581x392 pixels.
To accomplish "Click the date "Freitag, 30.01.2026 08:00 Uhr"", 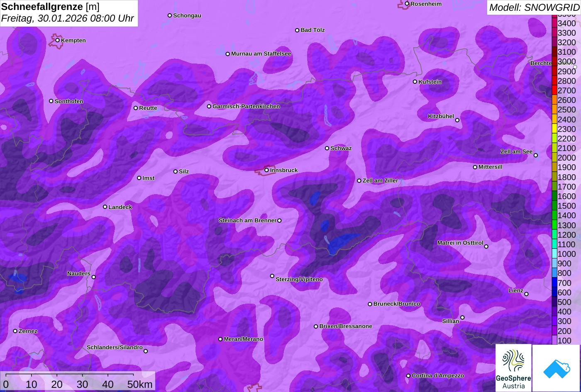I will [x=68, y=19].
